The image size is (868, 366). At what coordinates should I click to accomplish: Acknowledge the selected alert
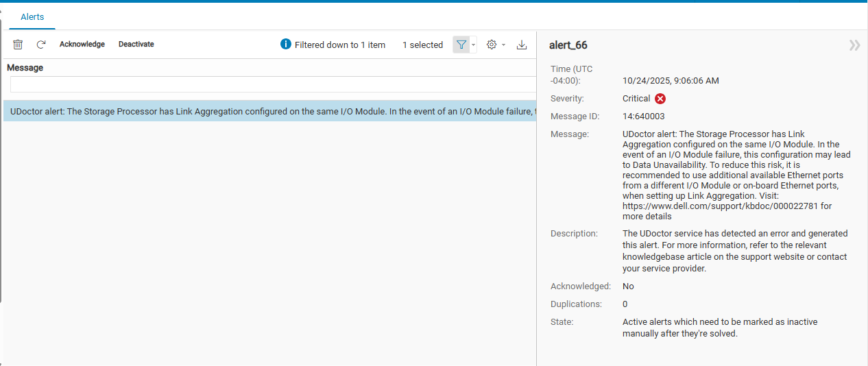click(82, 45)
